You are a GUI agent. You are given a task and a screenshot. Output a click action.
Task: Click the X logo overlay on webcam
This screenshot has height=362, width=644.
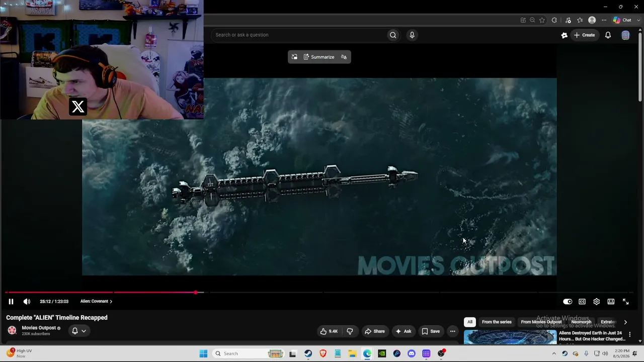[x=78, y=107]
